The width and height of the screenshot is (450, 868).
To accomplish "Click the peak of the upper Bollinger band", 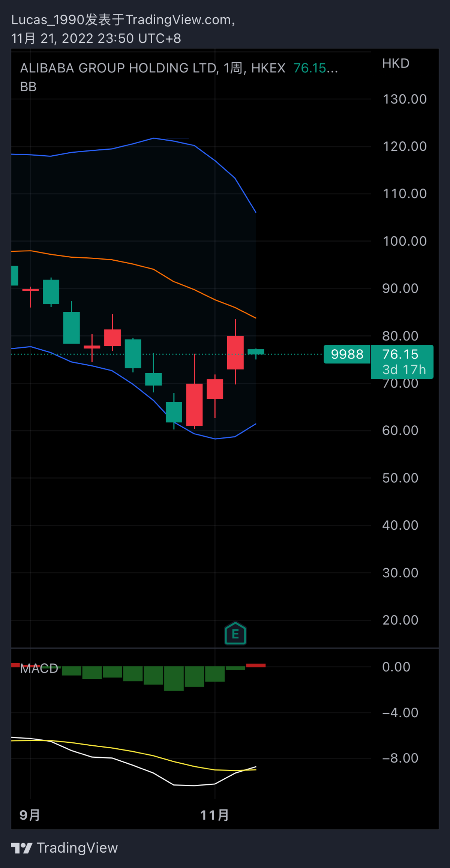I will (x=154, y=138).
